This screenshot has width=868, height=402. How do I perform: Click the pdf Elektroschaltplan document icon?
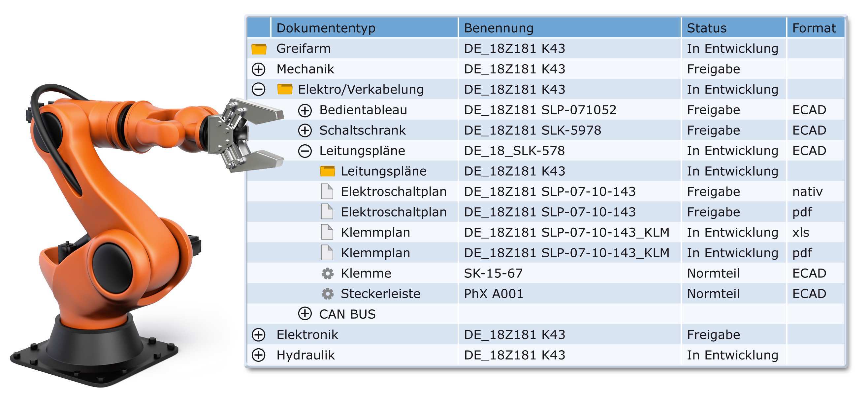327,212
